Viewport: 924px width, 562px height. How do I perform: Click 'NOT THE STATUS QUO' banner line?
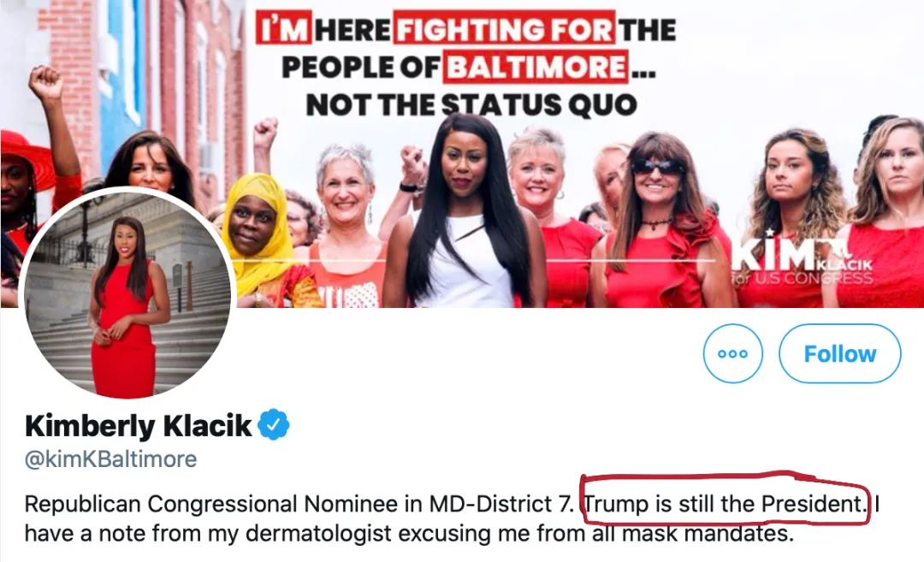[x=471, y=105]
